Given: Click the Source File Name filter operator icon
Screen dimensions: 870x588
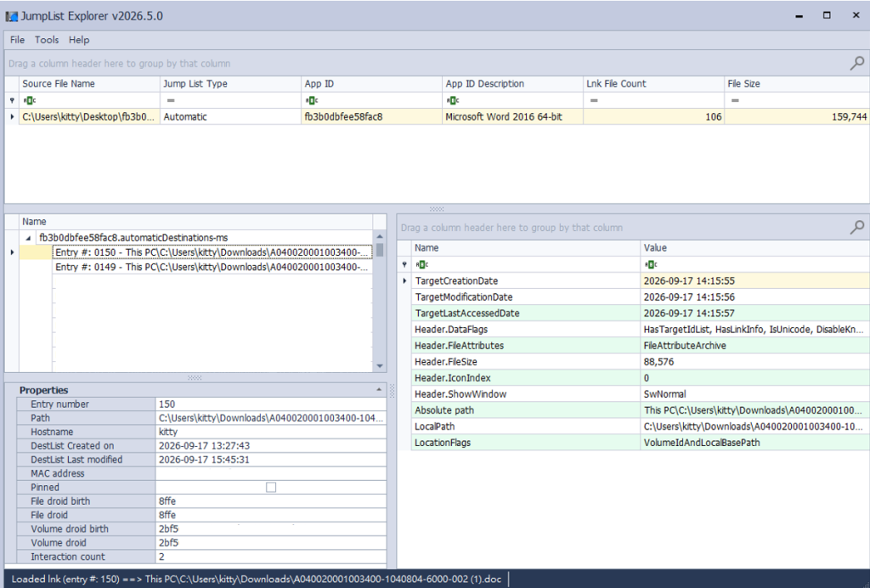Looking at the screenshot, I should tap(29, 100).
